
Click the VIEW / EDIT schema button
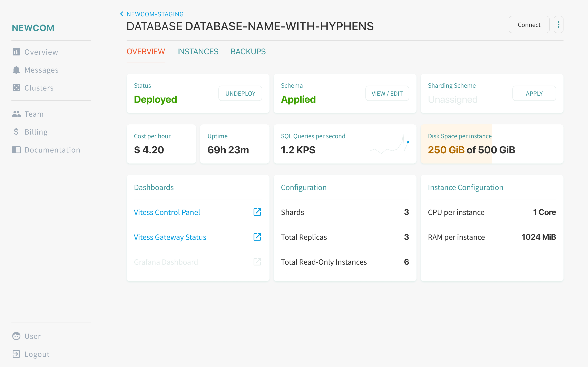click(387, 93)
